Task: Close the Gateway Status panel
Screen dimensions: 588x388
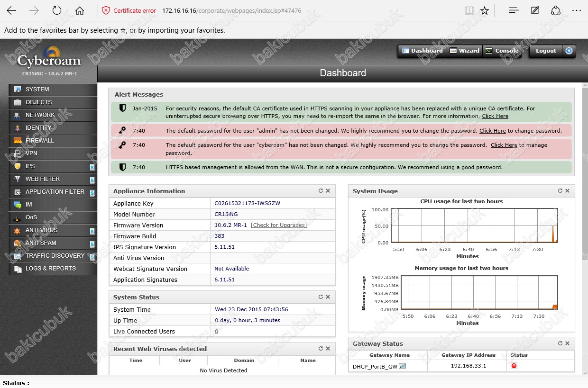Action: (568, 343)
